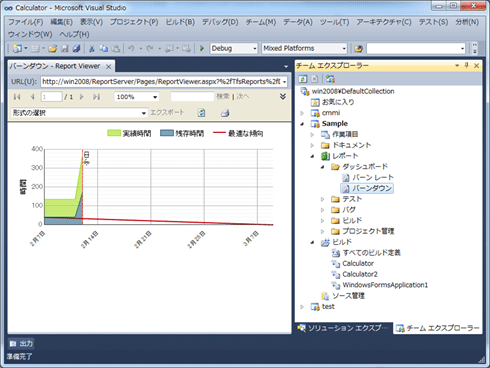Click the Save toolbar icon

pyautogui.click(x=65, y=49)
